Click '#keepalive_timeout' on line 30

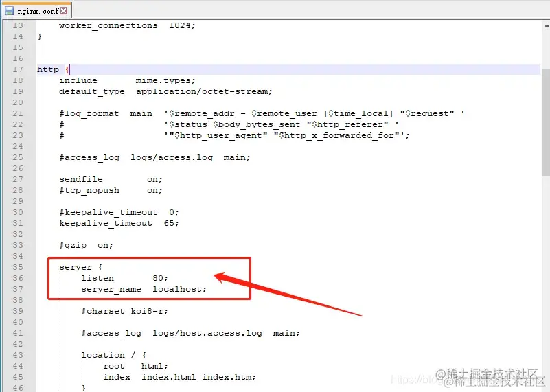point(108,213)
